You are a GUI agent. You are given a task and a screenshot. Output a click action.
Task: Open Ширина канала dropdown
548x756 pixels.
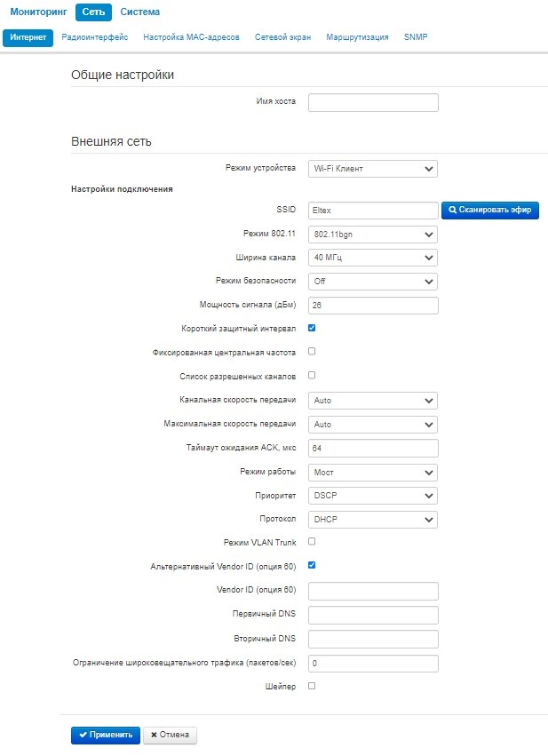pos(373,258)
